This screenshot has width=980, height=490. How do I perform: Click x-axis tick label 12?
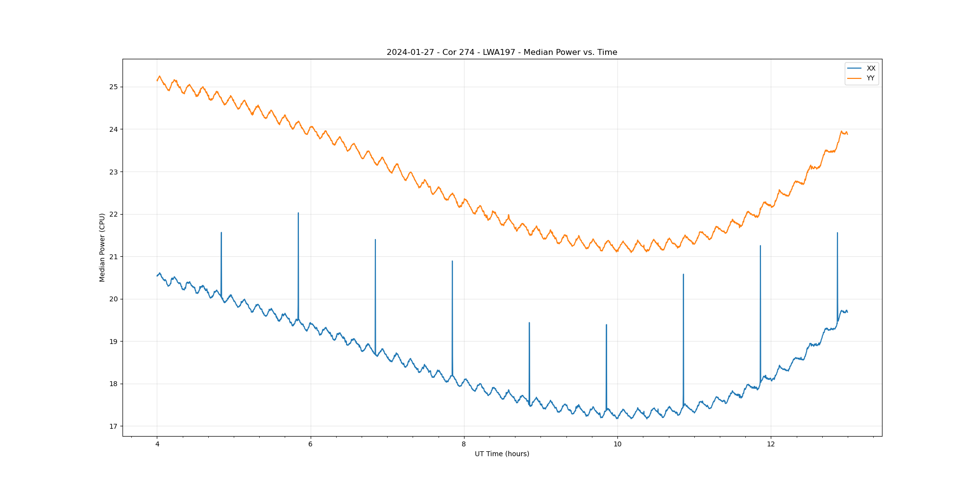click(x=771, y=444)
